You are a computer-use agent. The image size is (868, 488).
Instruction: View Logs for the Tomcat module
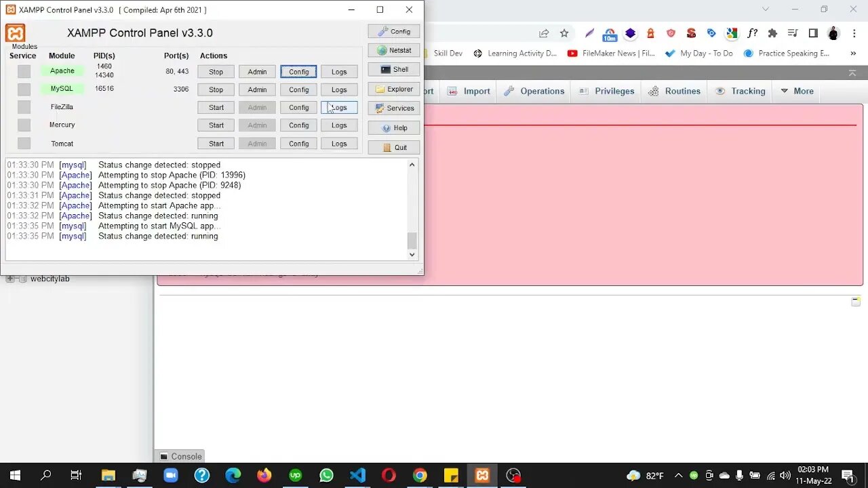339,144
